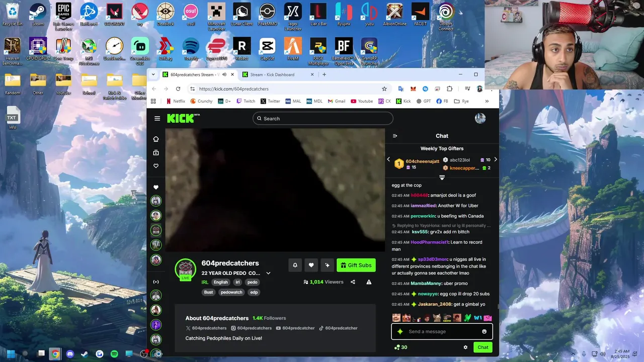Viewport: 644px width, 362px height.
Task: Open Spotify from the taskbar
Action: pyautogui.click(x=114, y=354)
